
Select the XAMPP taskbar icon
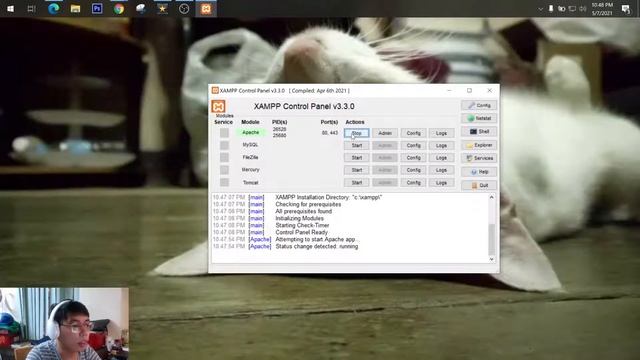pos(206,9)
